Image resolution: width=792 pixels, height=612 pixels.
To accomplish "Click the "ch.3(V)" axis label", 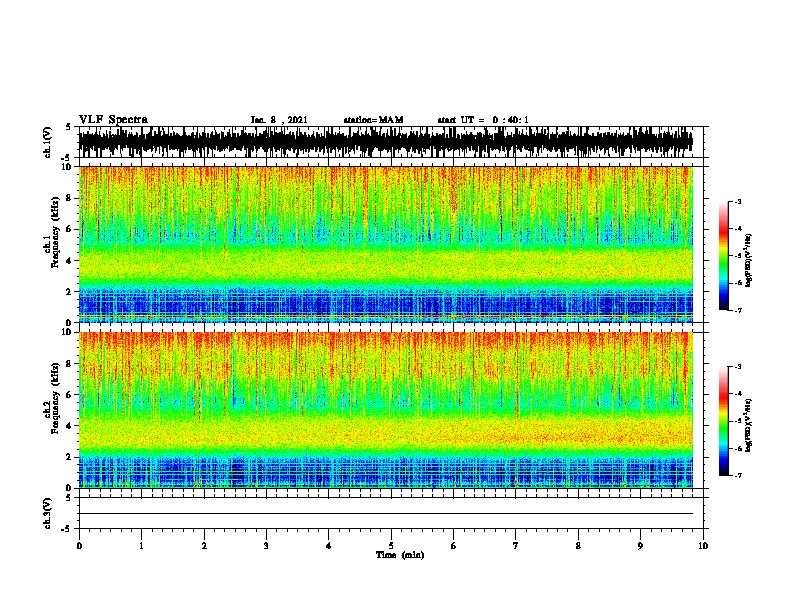I will (48, 514).
